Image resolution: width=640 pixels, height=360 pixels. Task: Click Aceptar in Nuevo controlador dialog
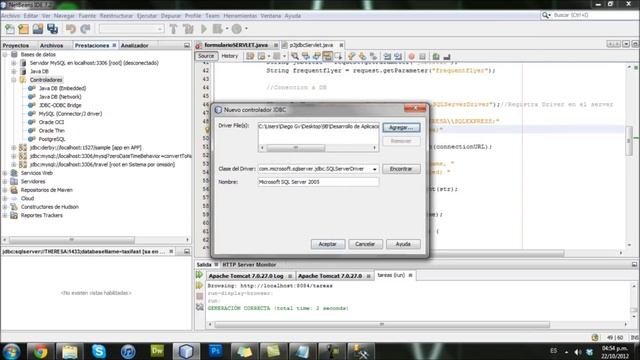pyautogui.click(x=327, y=244)
